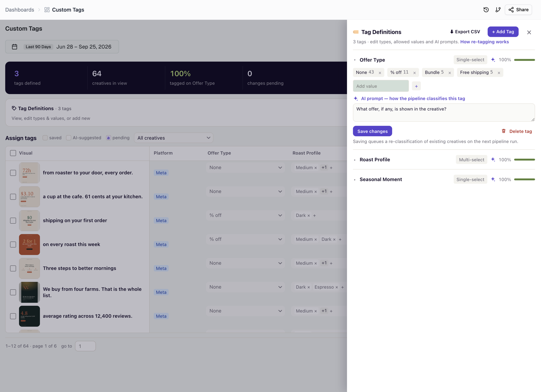Close the Tag Definitions panel
Viewport: 541px width, 392px height.
click(x=529, y=32)
